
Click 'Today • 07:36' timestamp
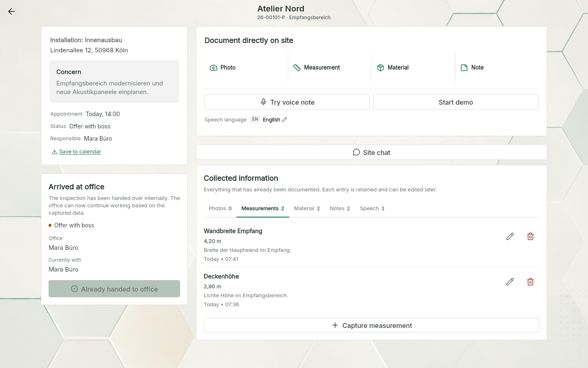coord(221,305)
